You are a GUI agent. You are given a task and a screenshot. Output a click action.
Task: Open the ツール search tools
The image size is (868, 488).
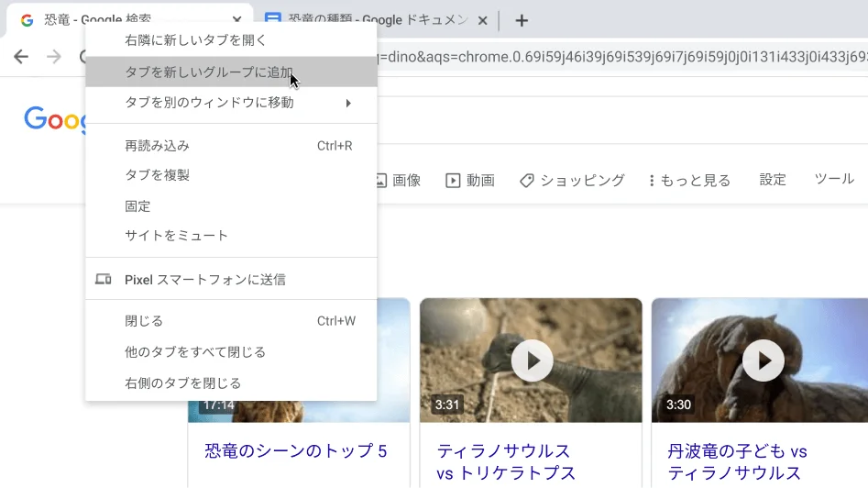pos(834,180)
